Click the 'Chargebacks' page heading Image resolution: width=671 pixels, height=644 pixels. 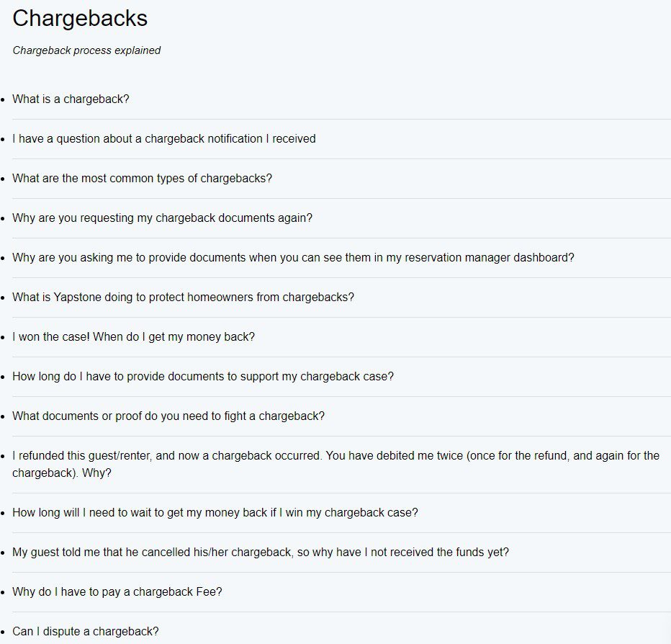[80, 19]
